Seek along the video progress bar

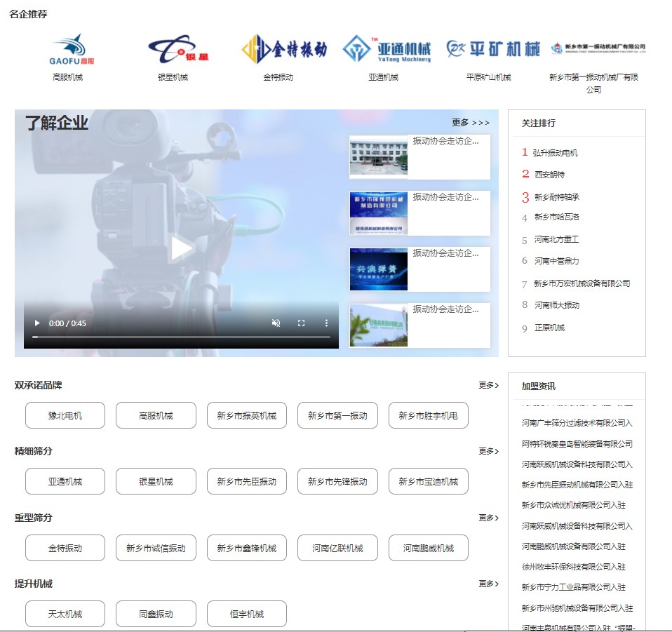181,337
